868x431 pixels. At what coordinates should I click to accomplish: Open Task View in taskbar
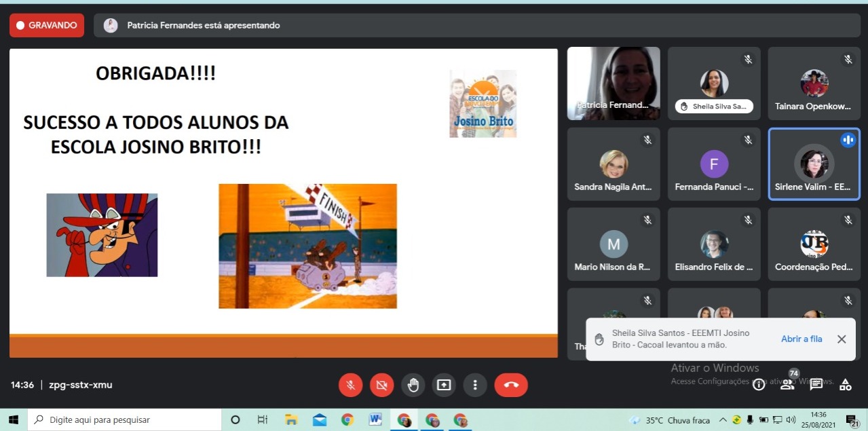coord(263,419)
